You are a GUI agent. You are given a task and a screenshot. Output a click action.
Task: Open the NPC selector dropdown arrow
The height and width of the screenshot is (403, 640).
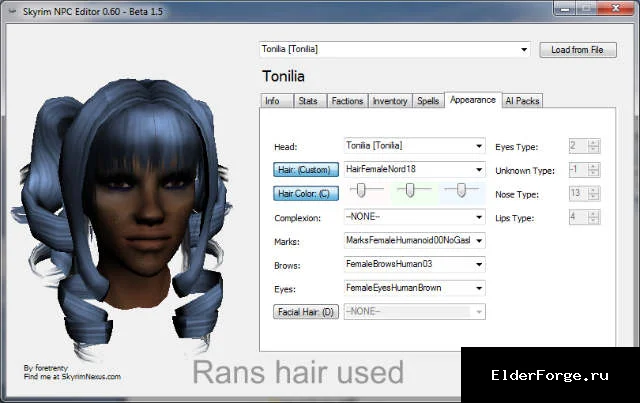pos(524,50)
